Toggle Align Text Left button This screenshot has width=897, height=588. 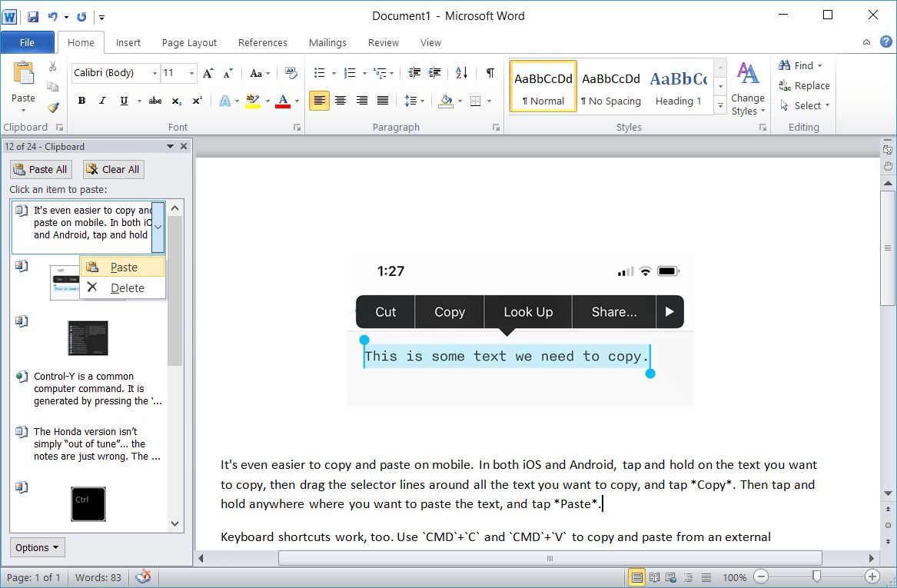(319, 101)
